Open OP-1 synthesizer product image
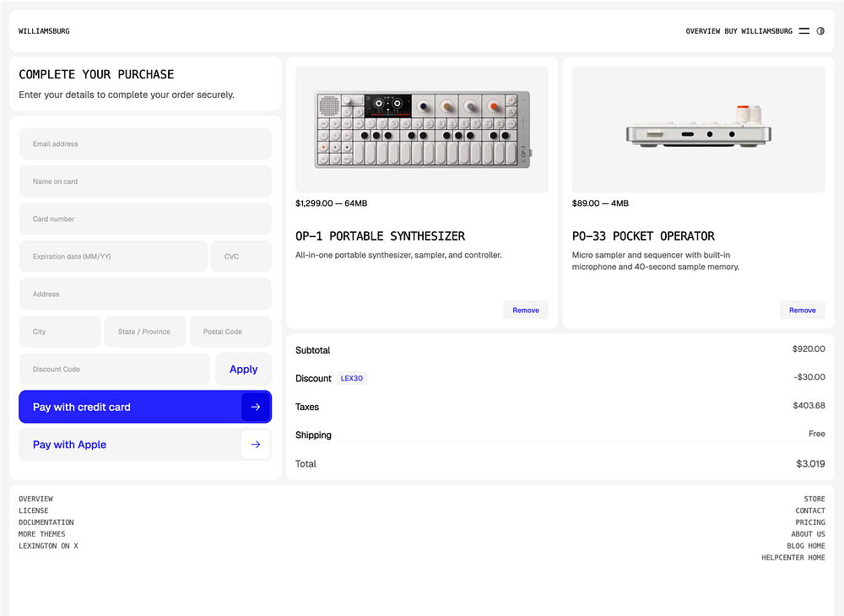The height and width of the screenshot is (616, 844). coord(422,130)
